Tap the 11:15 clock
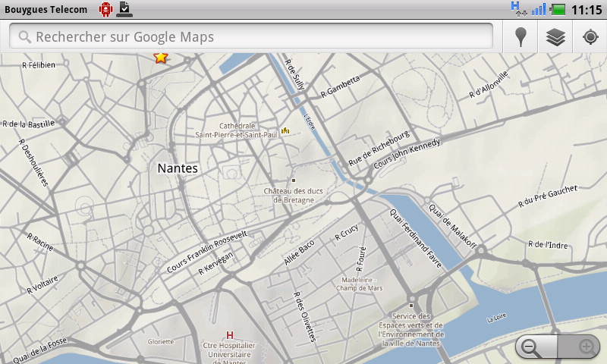The image size is (607, 364). 587,10
